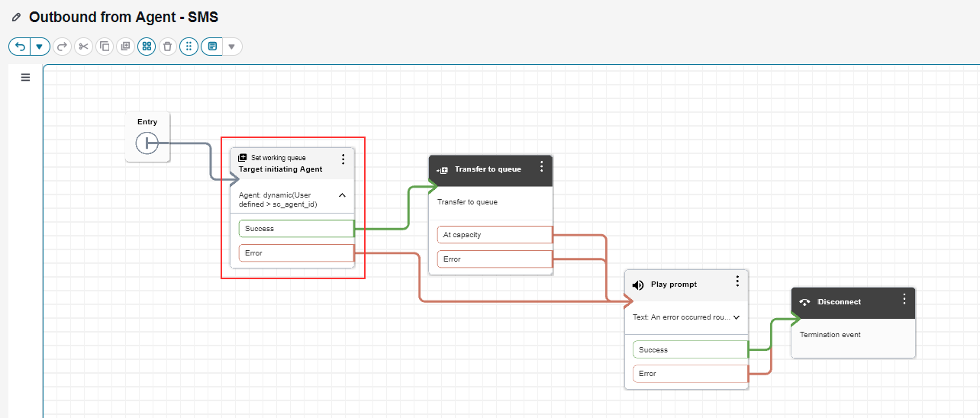980x418 pixels.
Task: Select Error branch of the Play prompt block
Action: point(691,374)
